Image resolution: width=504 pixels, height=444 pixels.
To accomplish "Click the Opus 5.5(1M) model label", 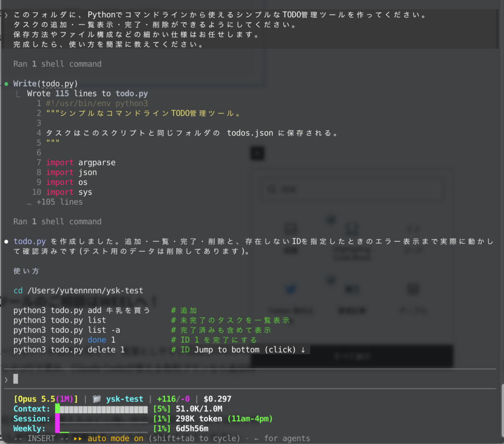I will [46, 399].
